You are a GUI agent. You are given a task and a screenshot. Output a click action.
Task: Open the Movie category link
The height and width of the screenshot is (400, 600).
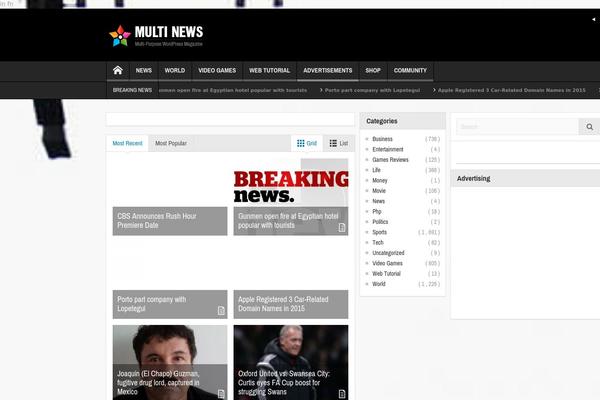(379, 191)
